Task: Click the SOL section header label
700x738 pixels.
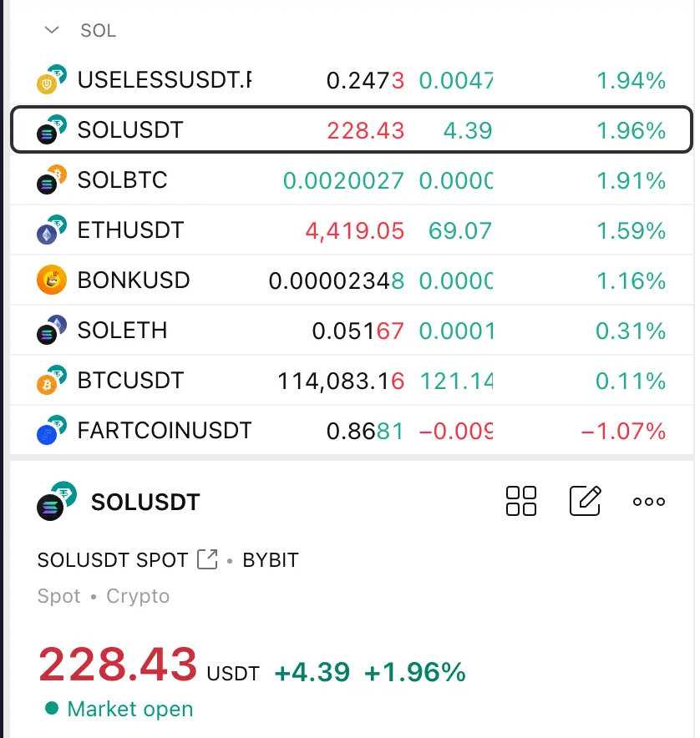Action: [98, 31]
